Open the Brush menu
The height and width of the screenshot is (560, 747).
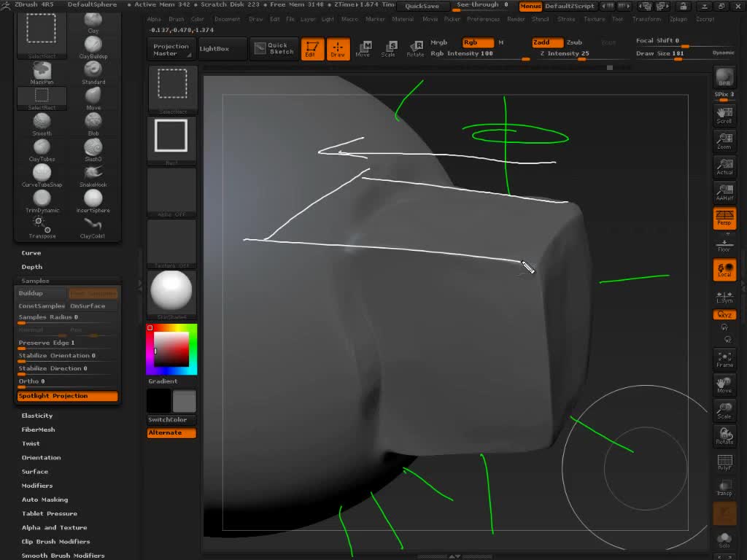(x=177, y=19)
